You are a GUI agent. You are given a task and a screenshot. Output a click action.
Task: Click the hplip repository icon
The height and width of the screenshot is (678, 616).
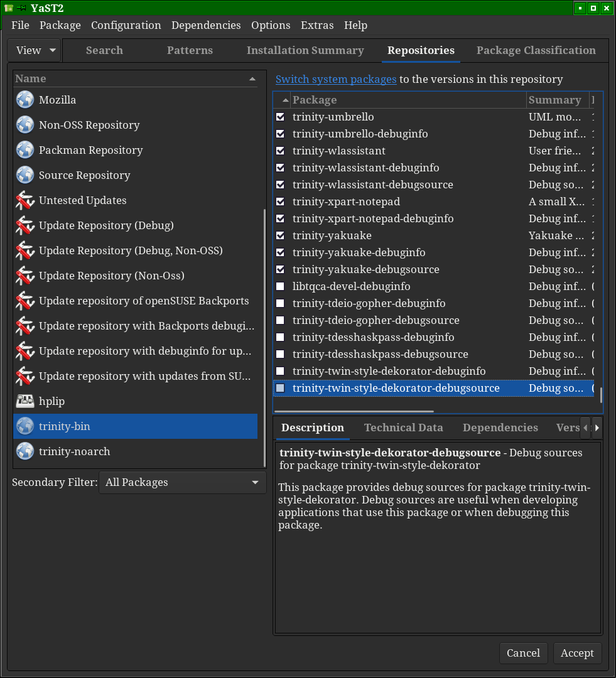click(x=25, y=401)
